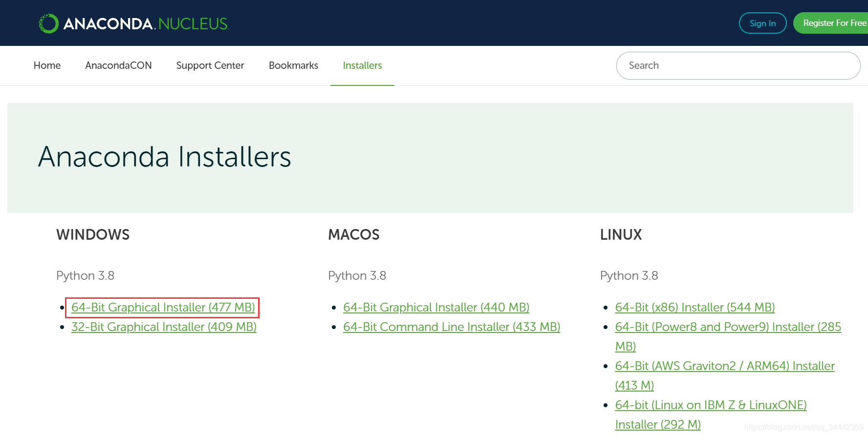
Task: Click Python 3.8 under MACOS
Action: coord(357,276)
